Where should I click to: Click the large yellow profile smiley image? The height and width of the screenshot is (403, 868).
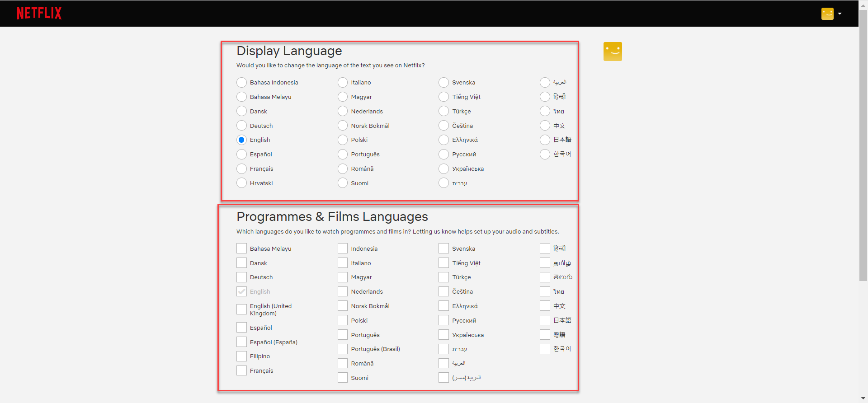click(x=612, y=52)
